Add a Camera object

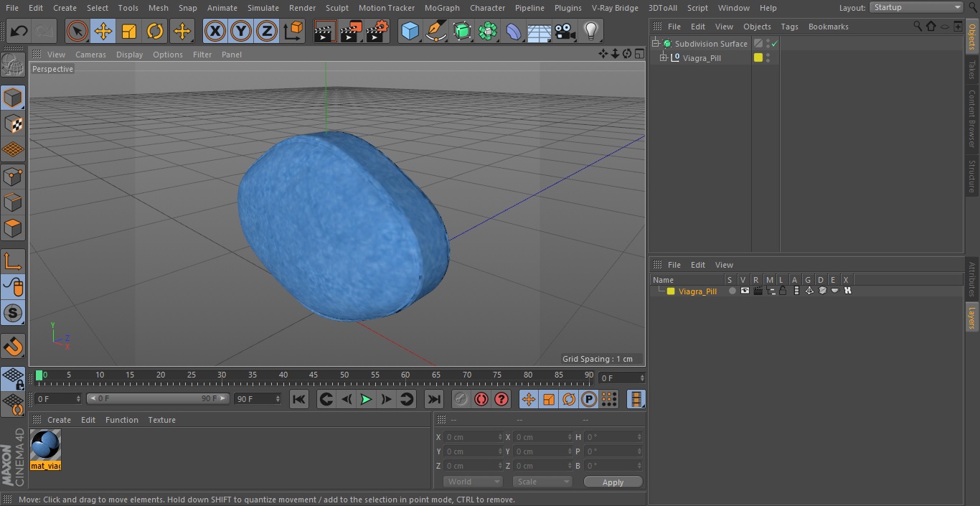[x=565, y=31]
